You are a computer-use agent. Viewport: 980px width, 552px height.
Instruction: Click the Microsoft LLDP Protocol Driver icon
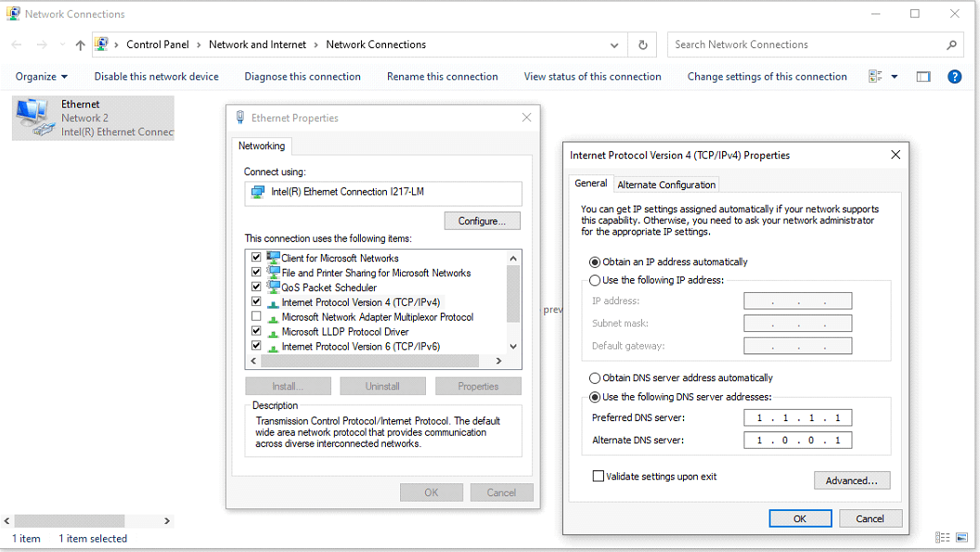click(x=273, y=332)
